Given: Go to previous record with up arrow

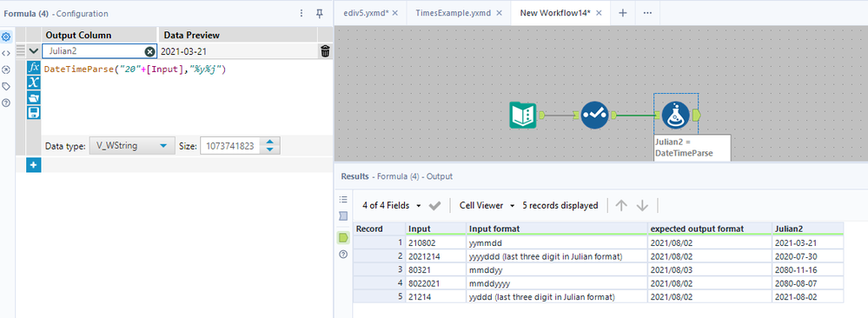Looking at the screenshot, I should click(x=621, y=206).
